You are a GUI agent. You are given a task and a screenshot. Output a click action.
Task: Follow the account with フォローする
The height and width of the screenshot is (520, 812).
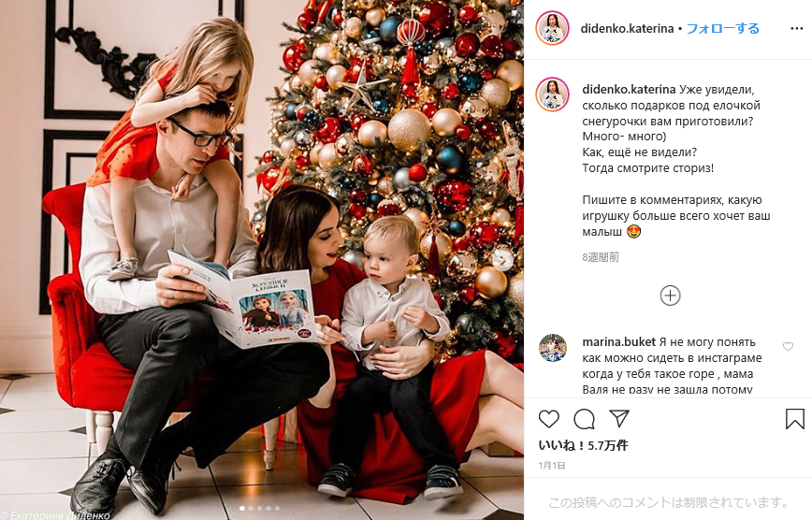click(x=722, y=28)
